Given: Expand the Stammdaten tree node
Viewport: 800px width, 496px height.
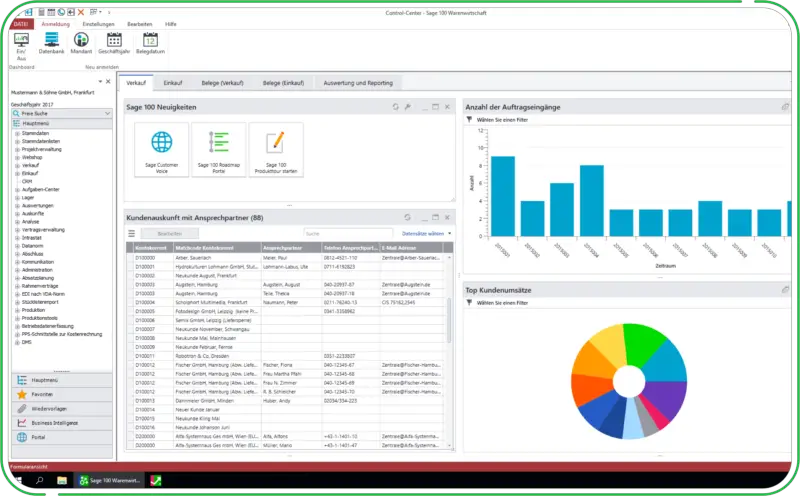Looking at the screenshot, I should (x=17, y=132).
